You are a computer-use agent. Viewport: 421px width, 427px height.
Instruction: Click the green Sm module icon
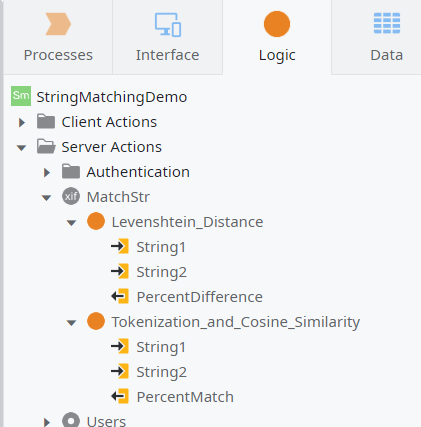pyautogui.click(x=21, y=96)
